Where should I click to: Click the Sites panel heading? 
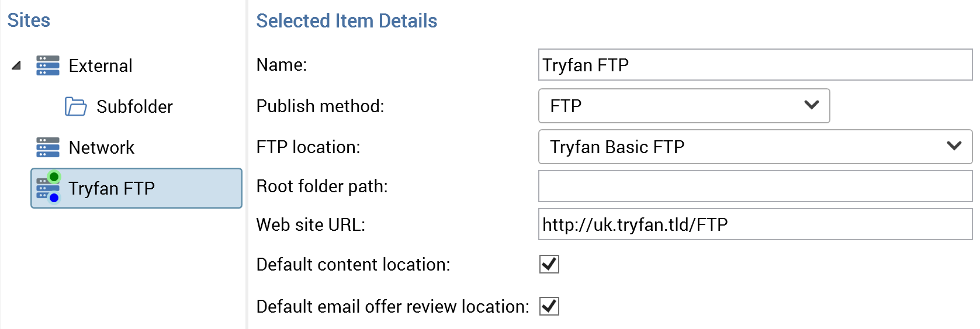29,20
